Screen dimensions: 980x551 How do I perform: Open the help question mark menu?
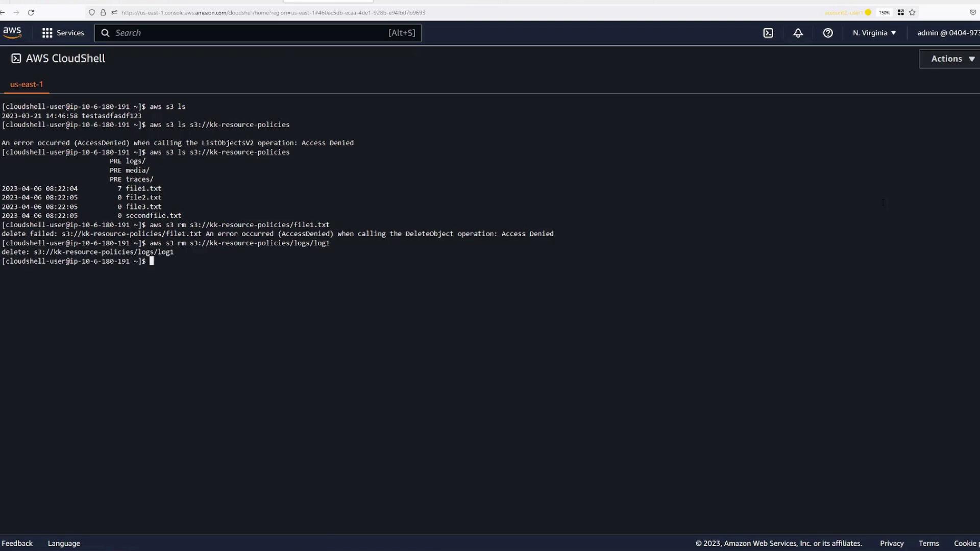point(828,33)
